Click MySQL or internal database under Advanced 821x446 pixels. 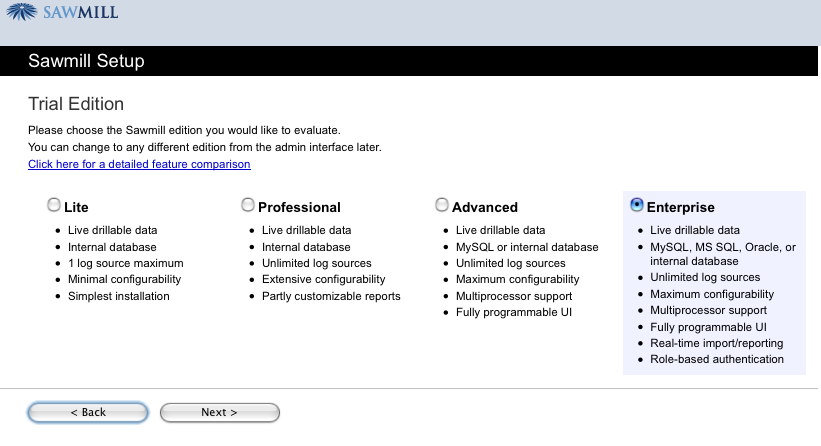pos(527,247)
